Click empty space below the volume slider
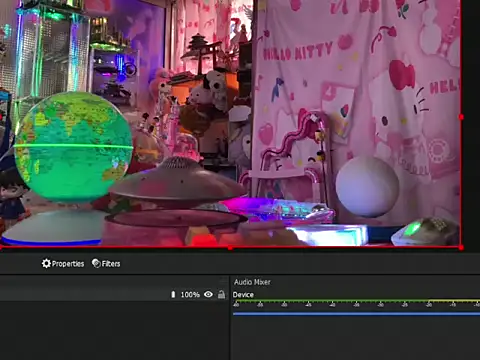 point(356,338)
